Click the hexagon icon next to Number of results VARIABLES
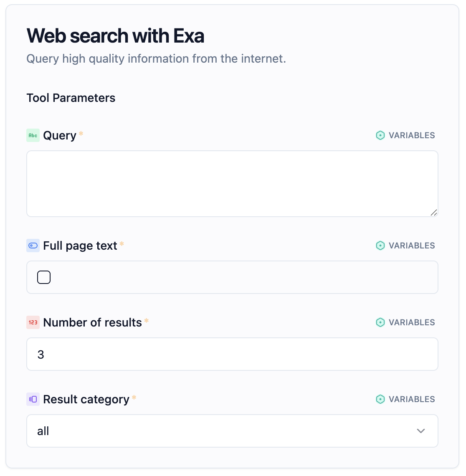 click(x=380, y=322)
